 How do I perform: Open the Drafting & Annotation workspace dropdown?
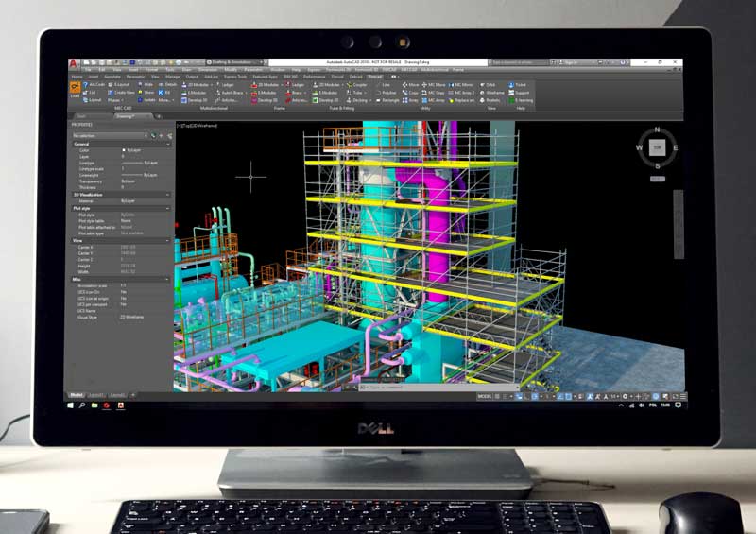click(x=234, y=62)
